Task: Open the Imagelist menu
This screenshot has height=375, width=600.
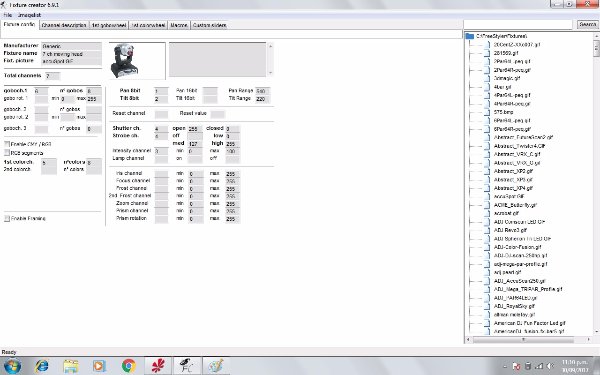Action: click(x=29, y=15)
